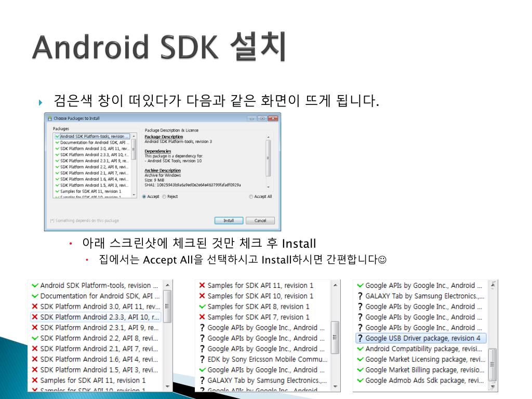Click the Install button in the dialog
The height and width of the screenshot is (399, 532).
229,220
